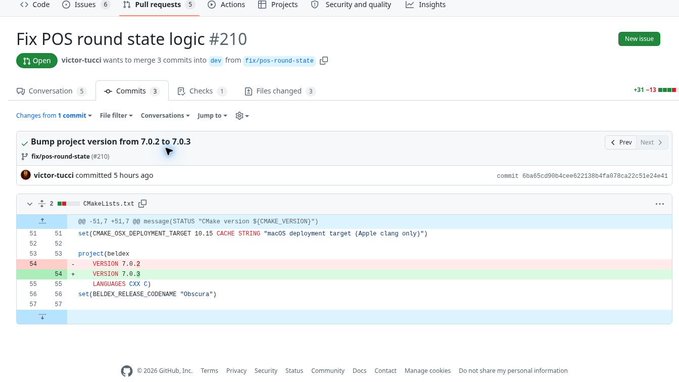The width and height of the screenshot is (679, 382).
Task: Open the Issues tab
Action: tap(86, 5)
